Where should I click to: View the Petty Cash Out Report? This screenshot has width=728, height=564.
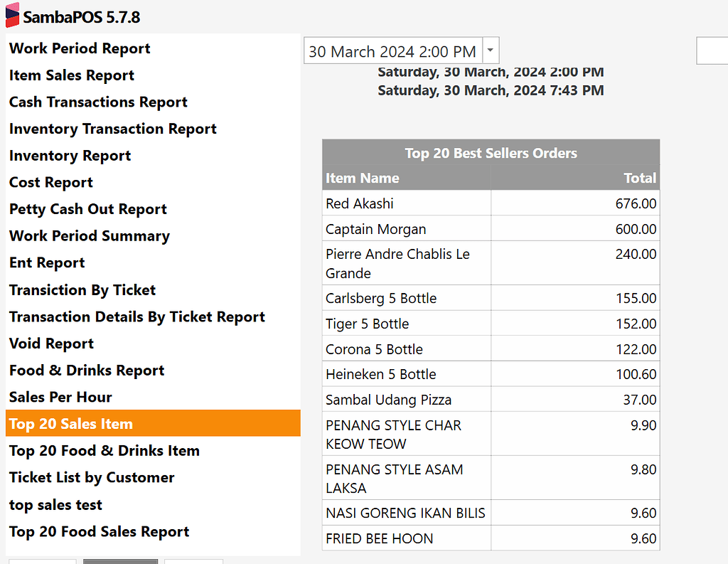tap(87, 209)
